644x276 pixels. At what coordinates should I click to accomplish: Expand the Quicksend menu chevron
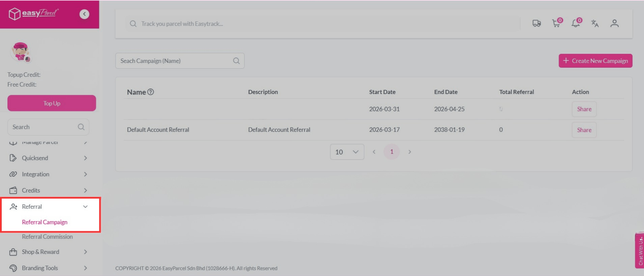coord(85,158)
